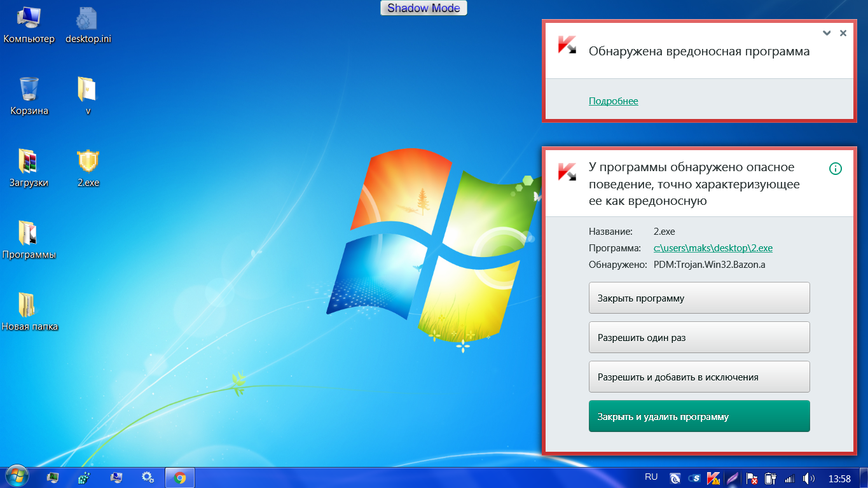Open network signal tray icon
Viewport: 868px width, 488px height.
click(790, 478)
